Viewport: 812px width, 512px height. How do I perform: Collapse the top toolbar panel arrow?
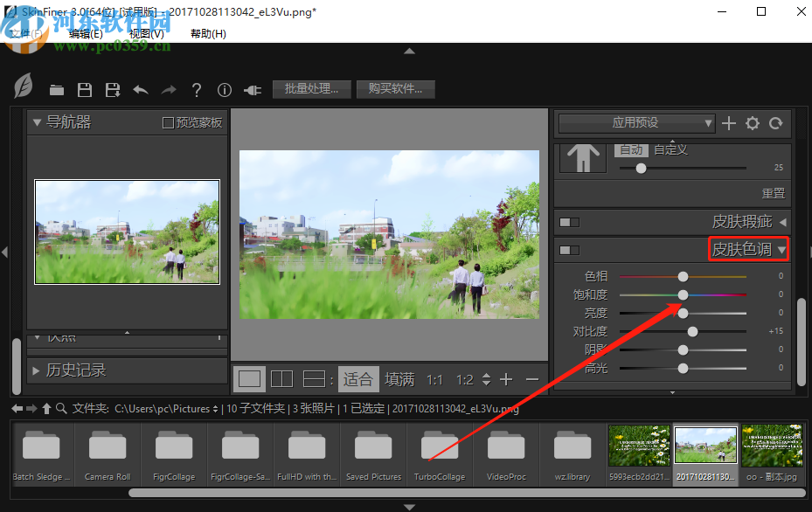point(409,51)
